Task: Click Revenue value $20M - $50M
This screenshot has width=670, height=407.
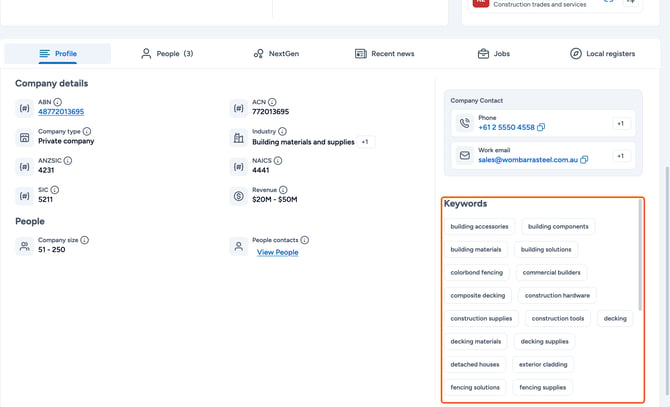Action: [x=275, y=199]
